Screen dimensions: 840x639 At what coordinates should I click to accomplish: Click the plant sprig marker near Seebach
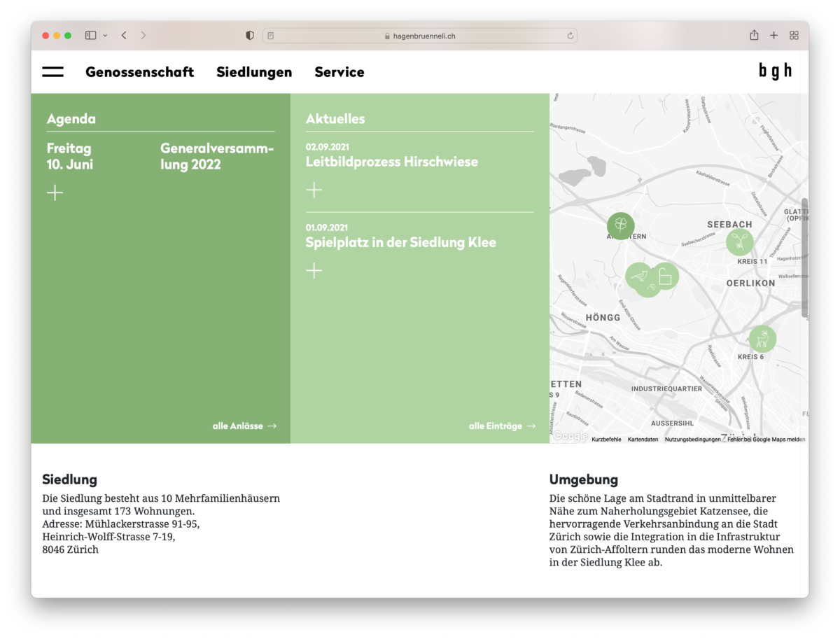click(x=739, y=242)
